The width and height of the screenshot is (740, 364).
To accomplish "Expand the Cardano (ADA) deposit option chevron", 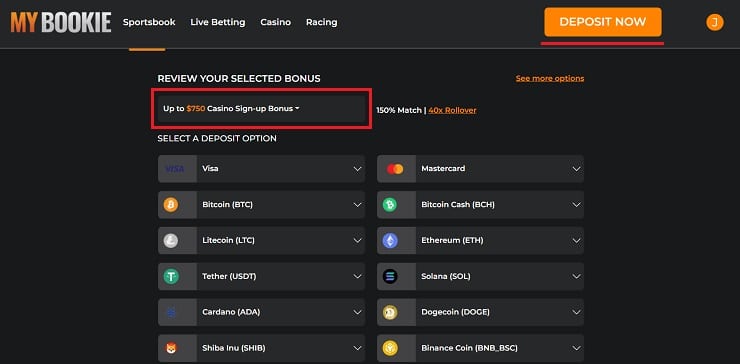I will click(358, 312).
